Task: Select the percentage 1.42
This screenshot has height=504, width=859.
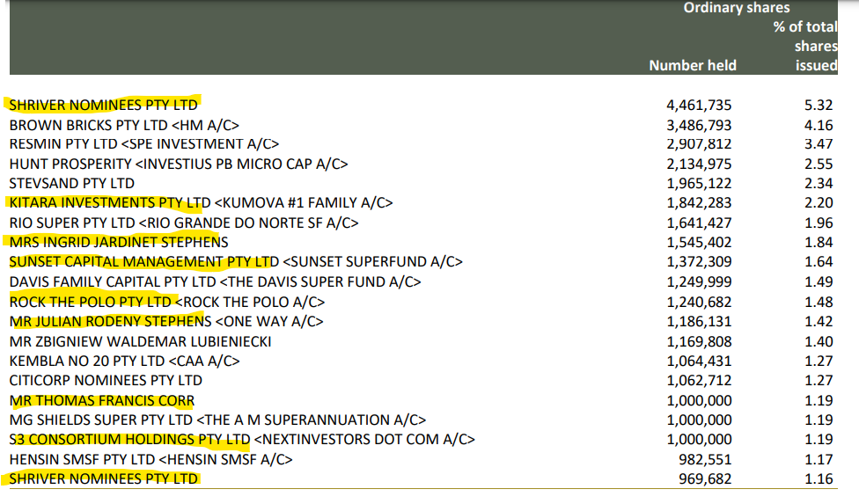Action: [819, 321]
